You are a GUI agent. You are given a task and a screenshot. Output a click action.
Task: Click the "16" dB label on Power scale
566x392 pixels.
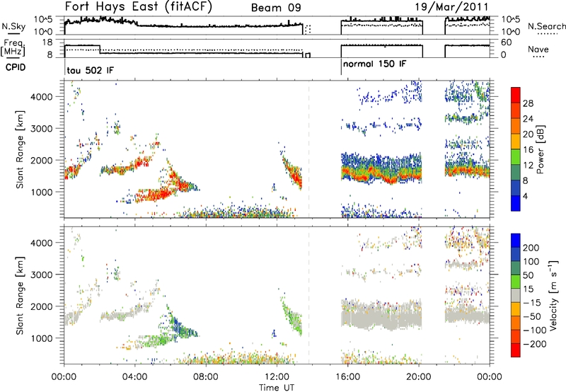pos(528,149)
